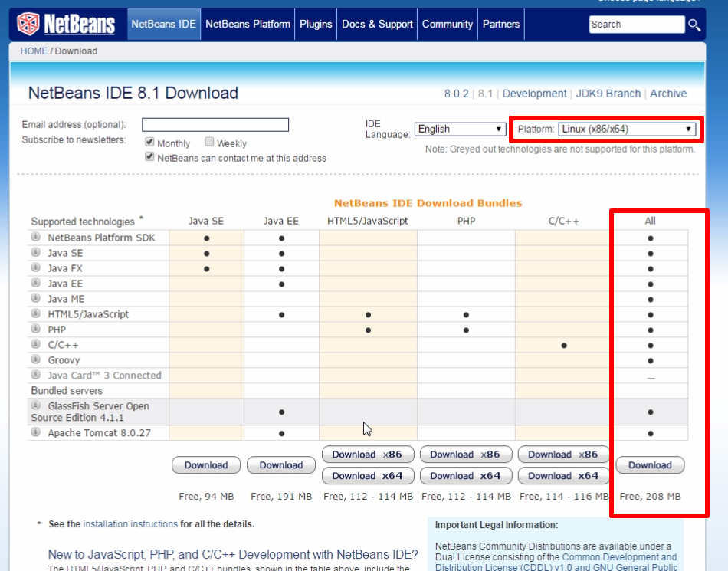
Task: Download PHP x86 bundle
Action: [x=466, y=455]
